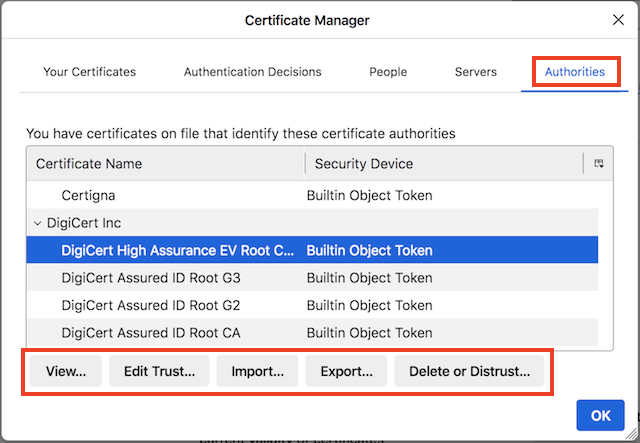The width and height of the screenshot is (640, 443).
Task: Click the View... button
Action: pyautogui.click(x=66, y=371)
